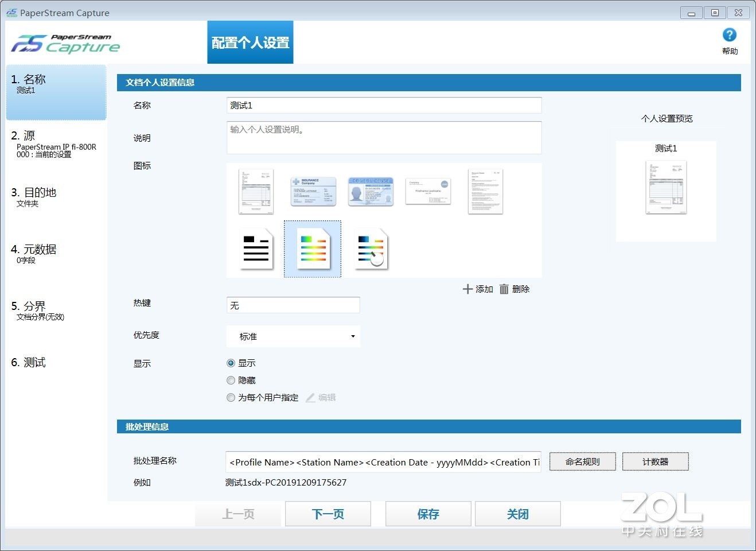Go to step 2. 源
Screen dimensions: 756x551
coord(56,143)
